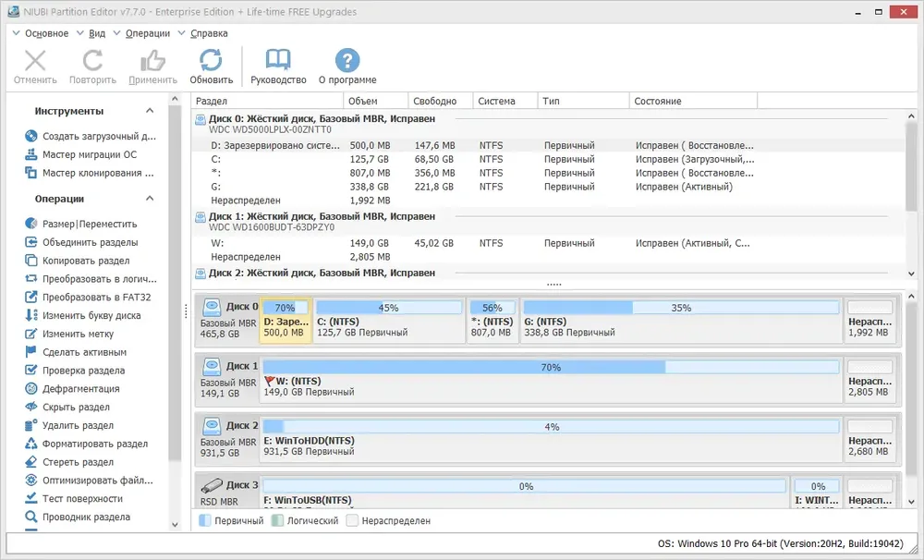Collapse the Операции section chevron
The height and width of the screenshot is (560, 924).
click(x=150, y=199)
